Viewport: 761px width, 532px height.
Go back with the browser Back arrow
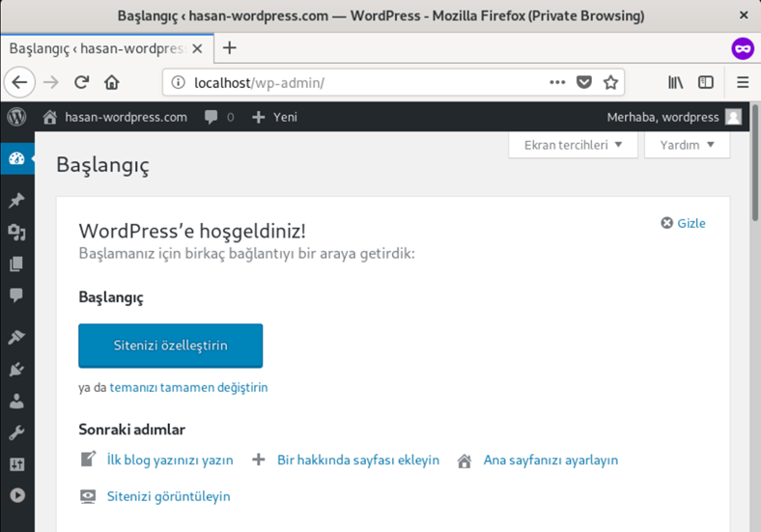click(x=19, y=82)
